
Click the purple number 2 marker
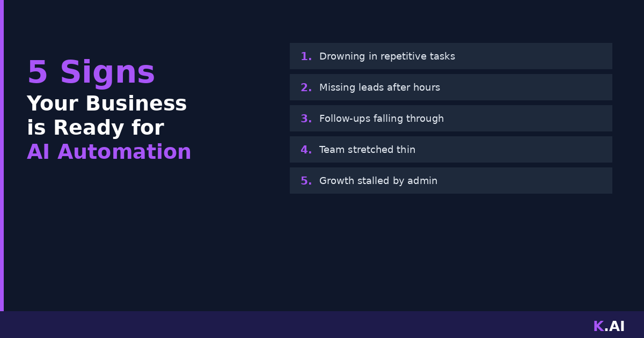click(306, 87)
